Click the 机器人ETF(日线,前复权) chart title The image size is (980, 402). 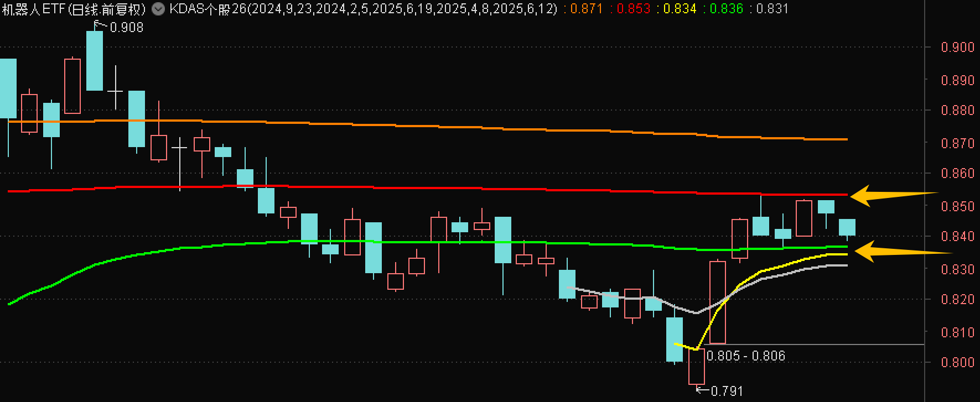pos(75,9)
